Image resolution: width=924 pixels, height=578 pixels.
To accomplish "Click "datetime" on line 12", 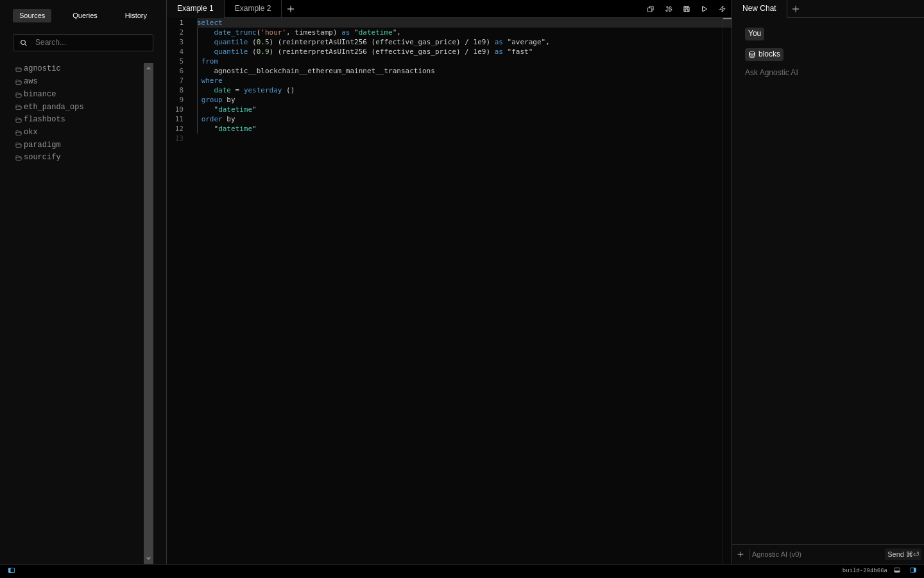I will (235, 128).
